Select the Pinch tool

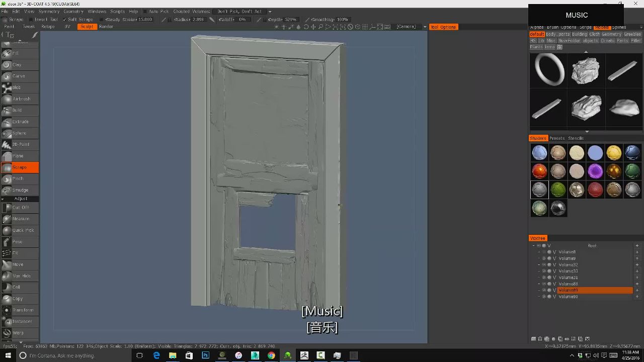point(20,178)
